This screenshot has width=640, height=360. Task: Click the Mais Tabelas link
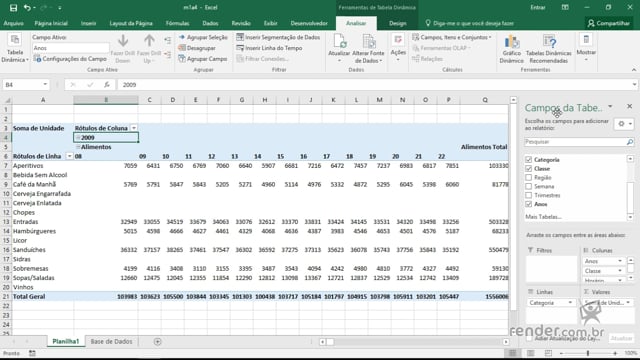click(543, 217)
